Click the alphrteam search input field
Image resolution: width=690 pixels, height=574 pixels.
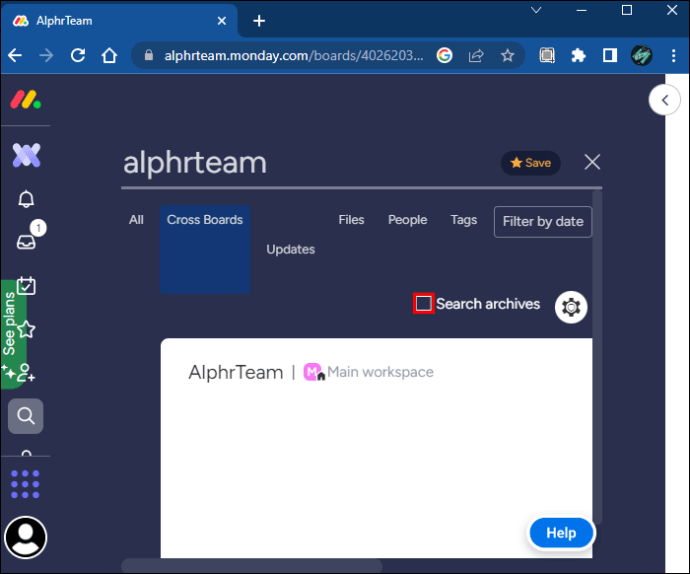point(308,163)
